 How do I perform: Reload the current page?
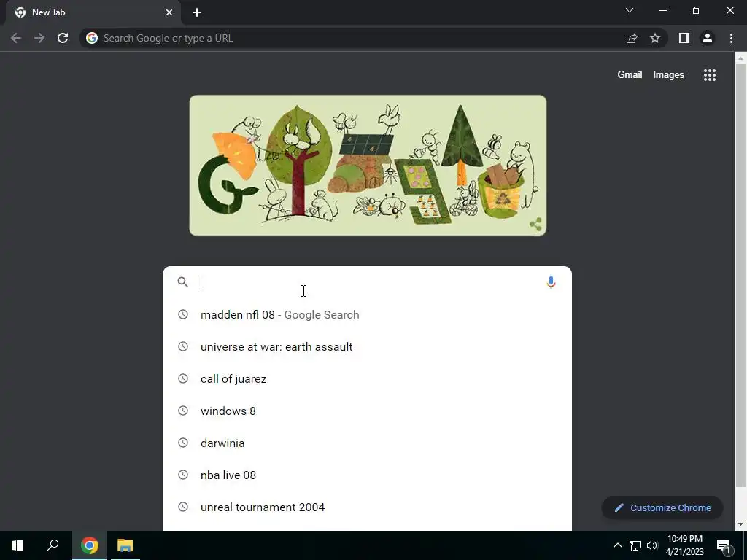63,38
